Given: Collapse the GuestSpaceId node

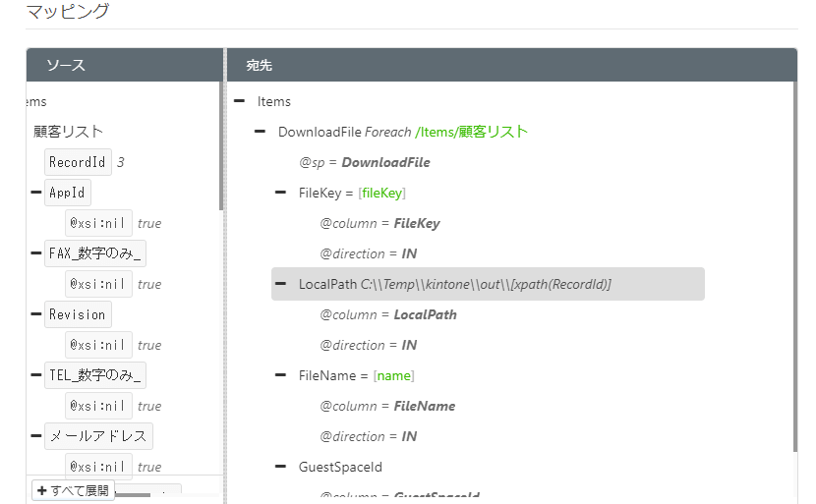Looking at the screenshot, I should click(x=281, y=467).
